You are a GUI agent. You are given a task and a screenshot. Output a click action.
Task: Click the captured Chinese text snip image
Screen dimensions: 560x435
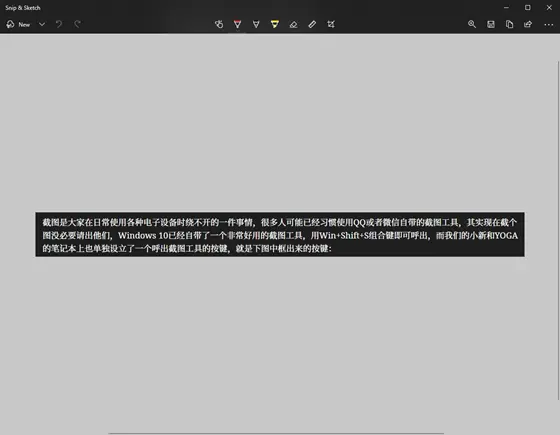[x=280, y=234]
